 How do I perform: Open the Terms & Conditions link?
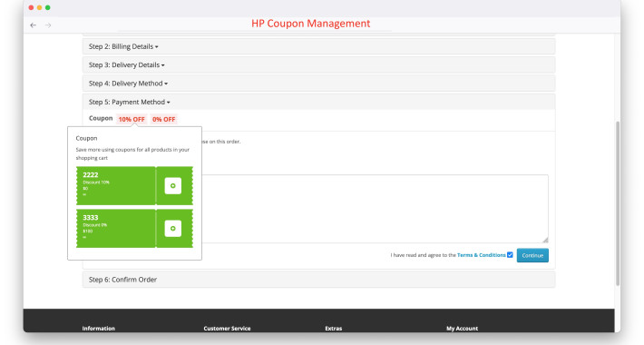(x=482, y=255)
